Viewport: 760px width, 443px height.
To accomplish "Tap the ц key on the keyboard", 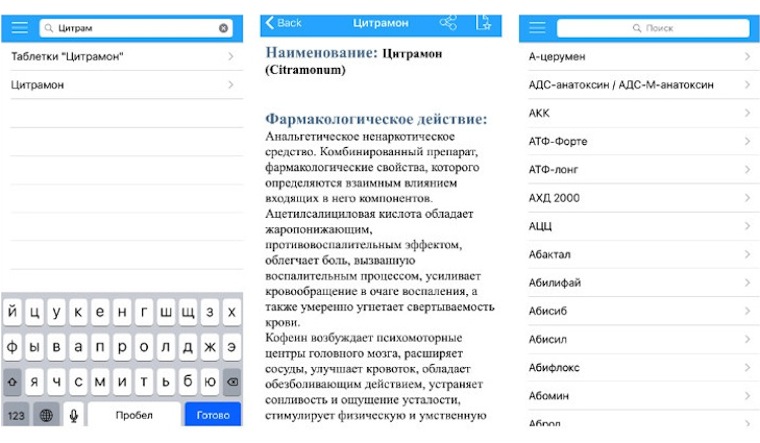I will click(34, 312).
